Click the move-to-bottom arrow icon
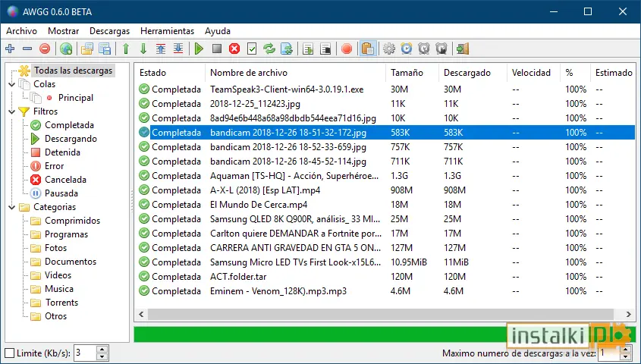Screen dimensions: 641x364 coord(178,49)
